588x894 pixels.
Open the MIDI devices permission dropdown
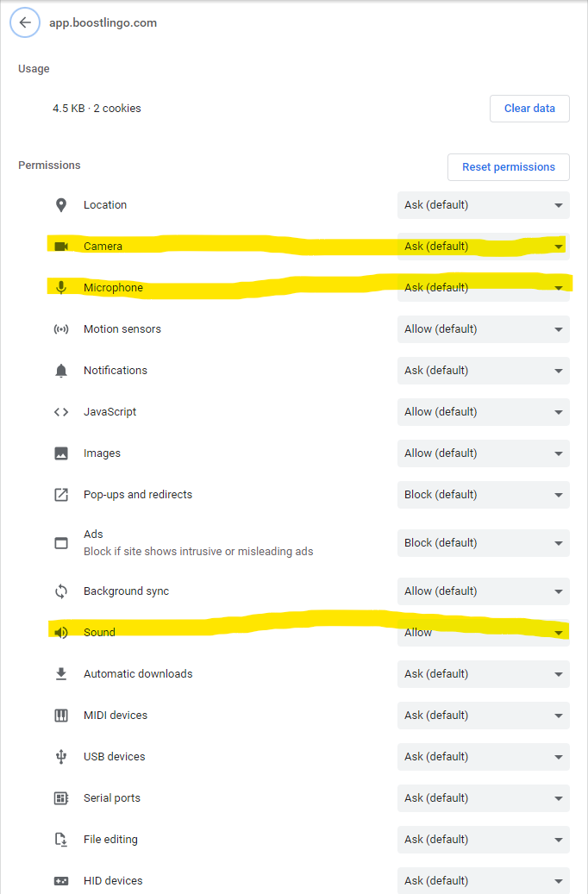pyautogui.click(x=483, y=716)
